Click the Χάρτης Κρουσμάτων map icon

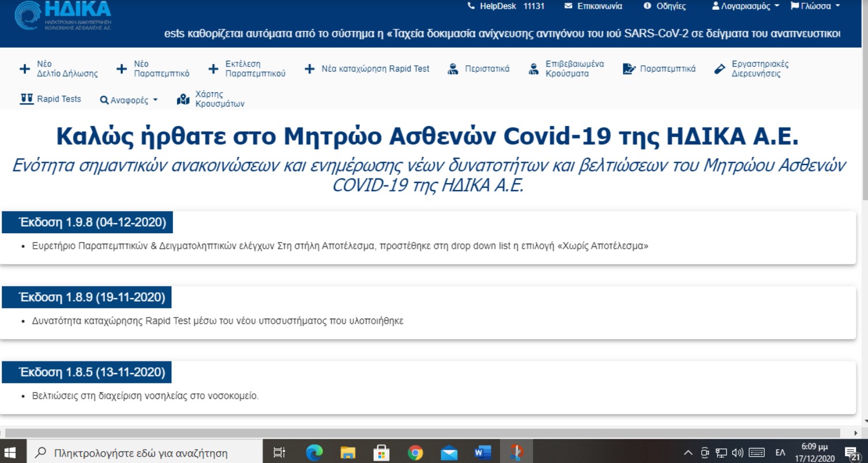point(183,99)
